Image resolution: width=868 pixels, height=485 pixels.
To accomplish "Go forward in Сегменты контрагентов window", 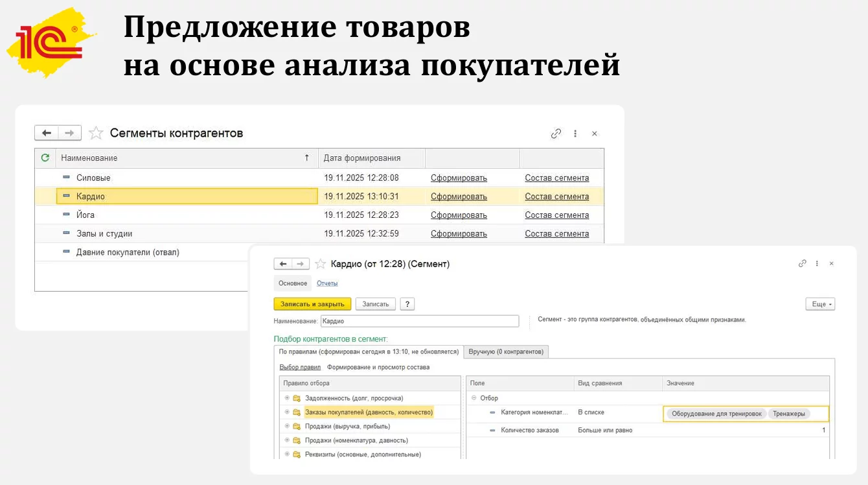I will coord(69,133).
